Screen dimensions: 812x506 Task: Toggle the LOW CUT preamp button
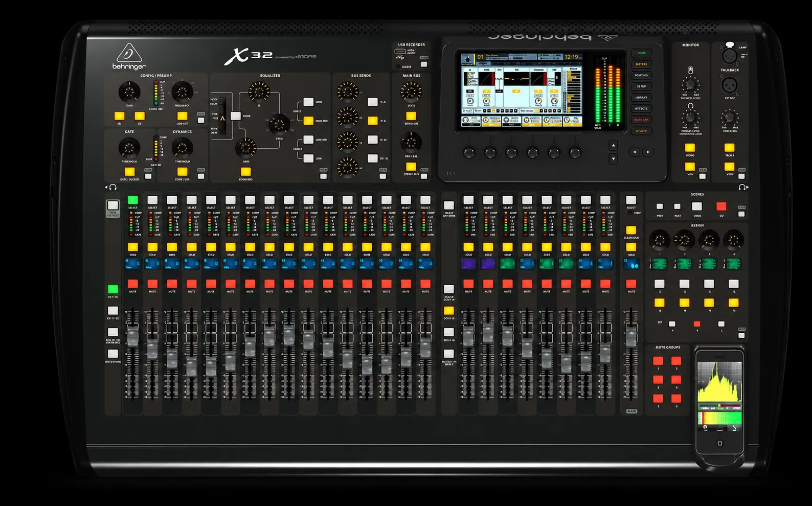click(182, 116)
